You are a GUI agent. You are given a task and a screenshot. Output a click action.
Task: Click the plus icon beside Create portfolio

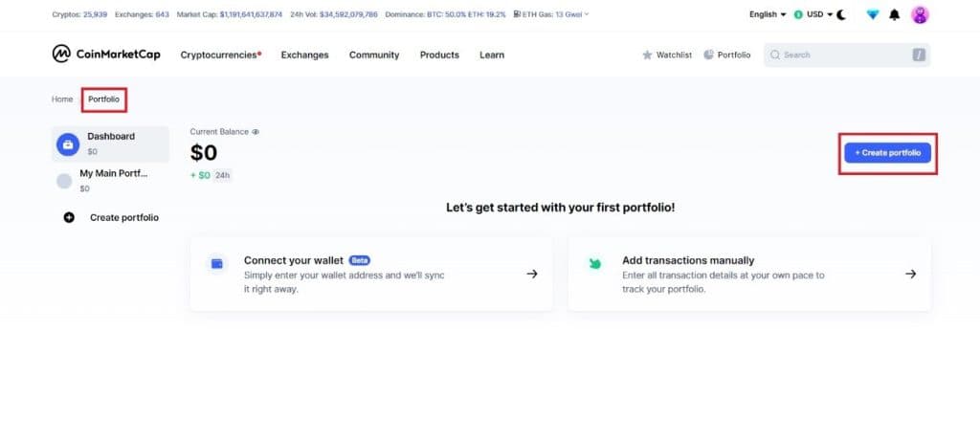click(69, 217)
